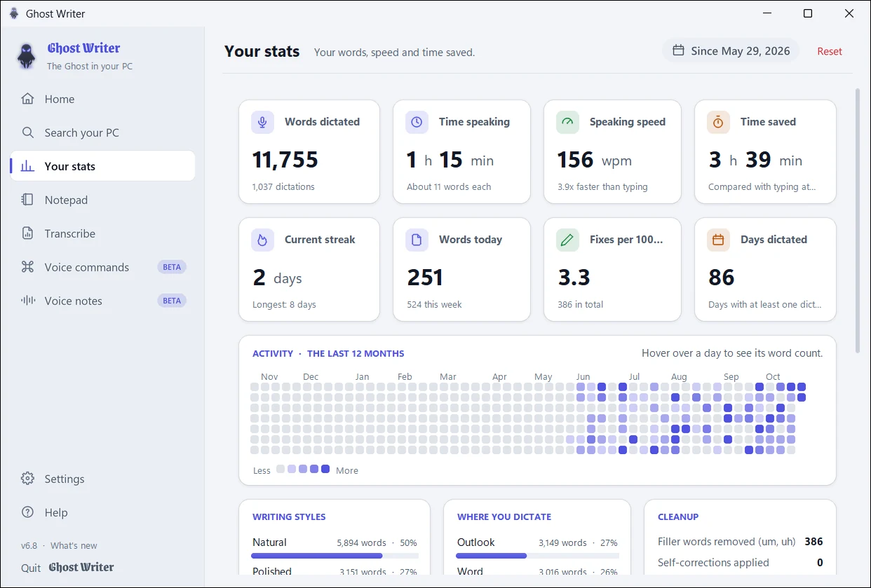This screenshot has height=588, width=871.
Task: Click About 11 words each text
Action: tap(449, 187)
